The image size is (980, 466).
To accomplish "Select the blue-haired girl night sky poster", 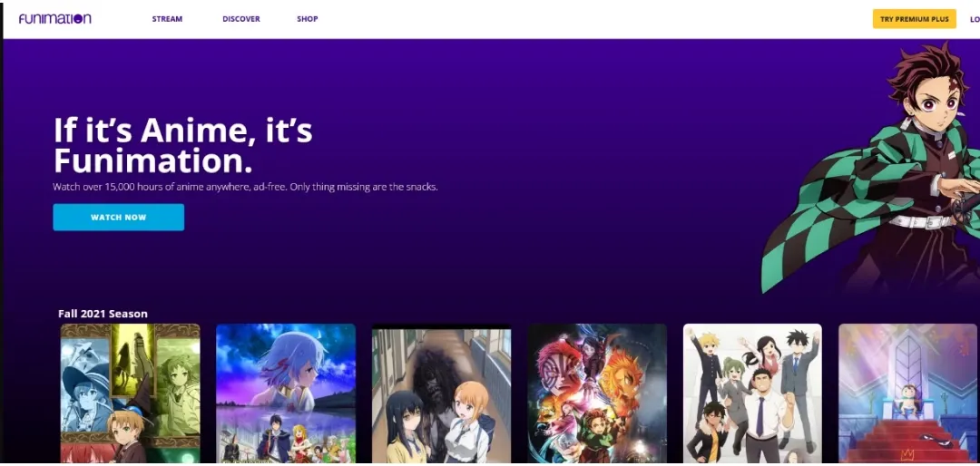I will click(286, 393).
